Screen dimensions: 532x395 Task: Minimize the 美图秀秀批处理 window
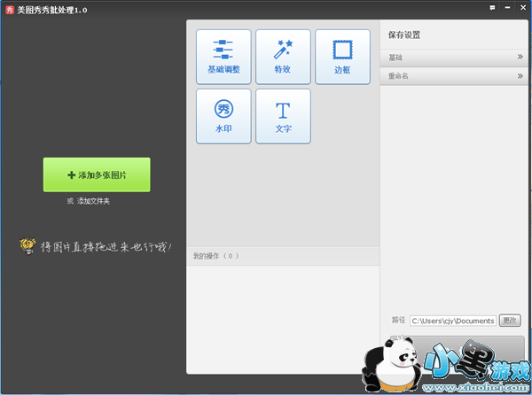[x=507, y=8]
